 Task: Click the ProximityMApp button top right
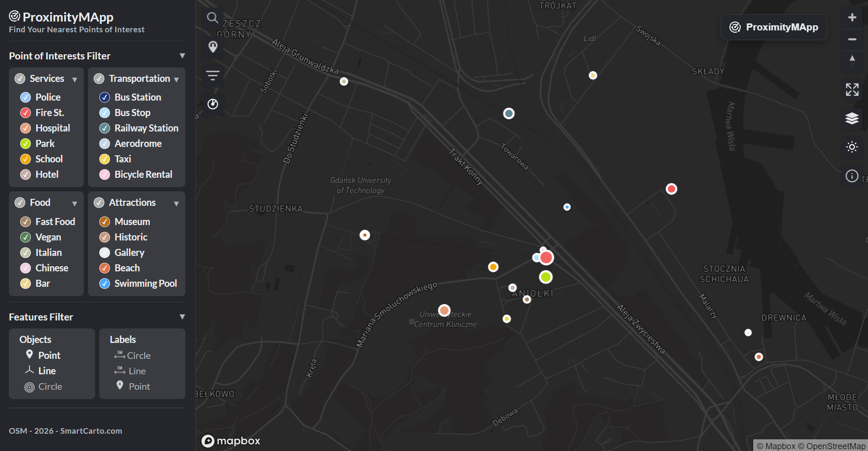pyautogui.click(x=773, y=27)
